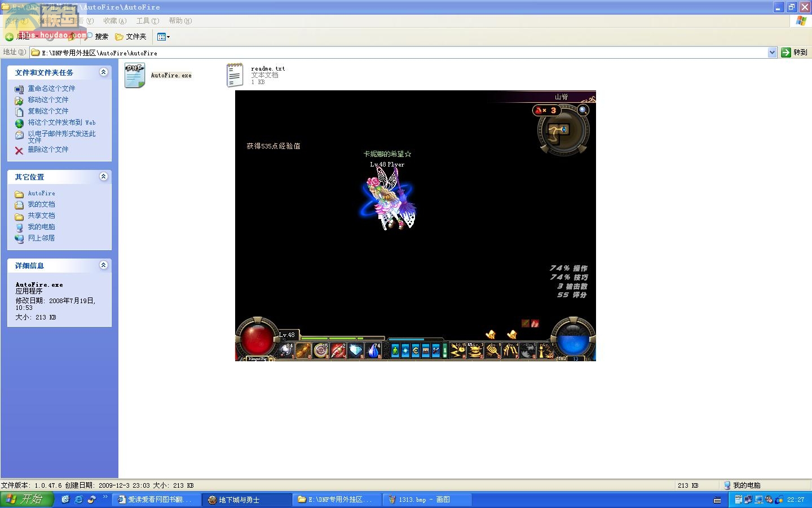The width and height of the screenshot is (812, 508).
Task: Click 删除这个文件 delete link
Action: (x=48, y=150)
